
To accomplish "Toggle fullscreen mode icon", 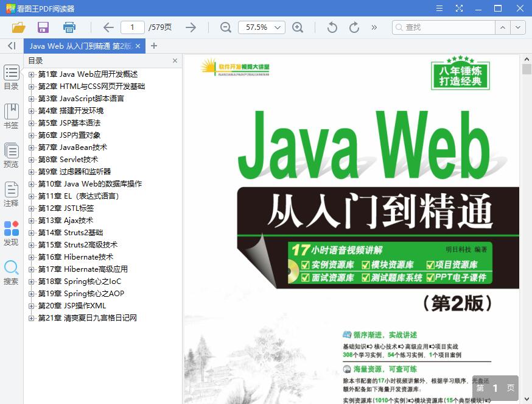I will point(459,8).
